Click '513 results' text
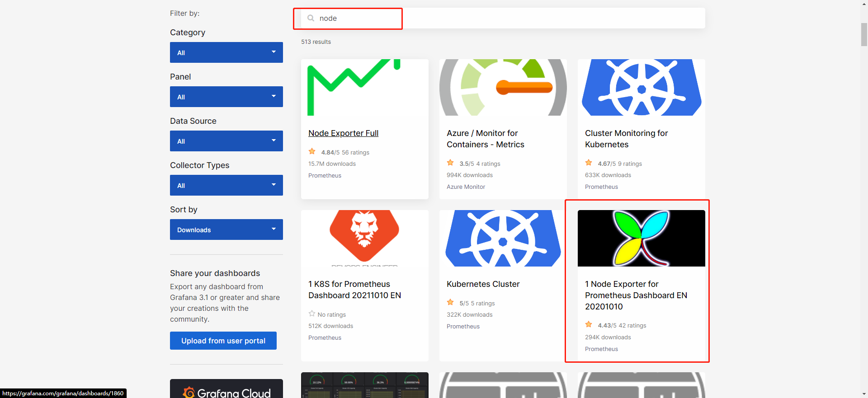The height and width of the screenshot is (398, 868). click(x=316, y=42)
